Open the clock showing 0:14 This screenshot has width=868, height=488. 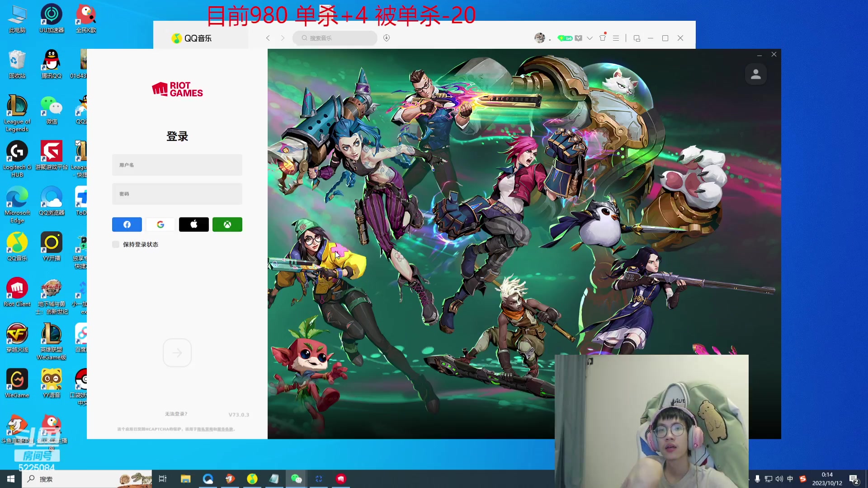tap(827, 479)
